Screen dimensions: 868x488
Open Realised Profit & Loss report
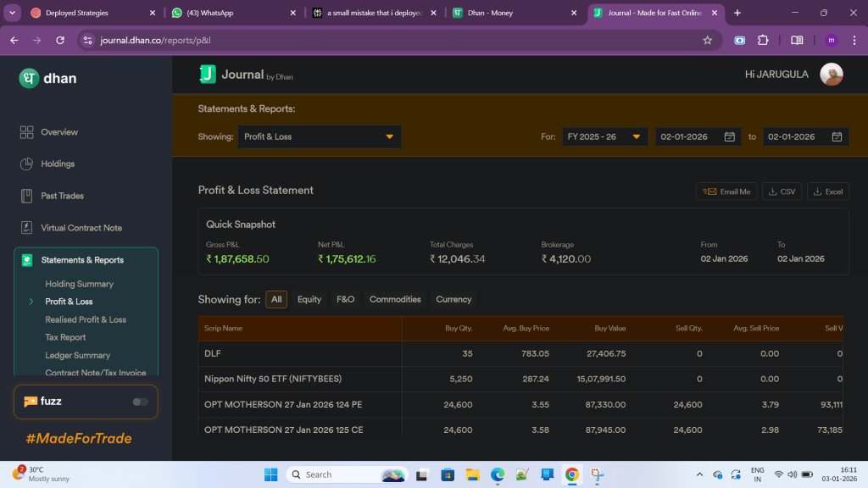click(x=86, y=319)
